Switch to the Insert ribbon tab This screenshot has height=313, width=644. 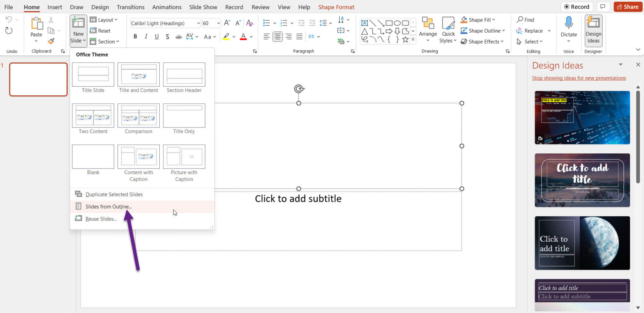(55, 7)
